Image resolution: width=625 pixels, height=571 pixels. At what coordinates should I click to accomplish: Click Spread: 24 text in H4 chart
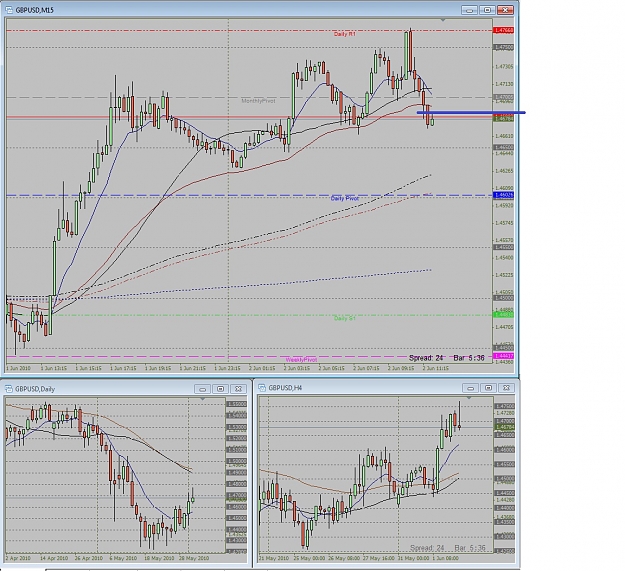coord(427,548)
